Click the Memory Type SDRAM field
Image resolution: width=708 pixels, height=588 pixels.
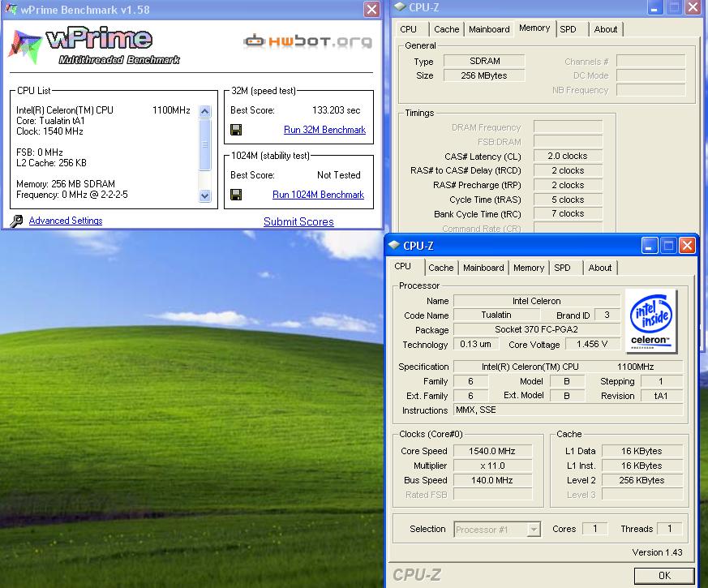tap(484, 61)
